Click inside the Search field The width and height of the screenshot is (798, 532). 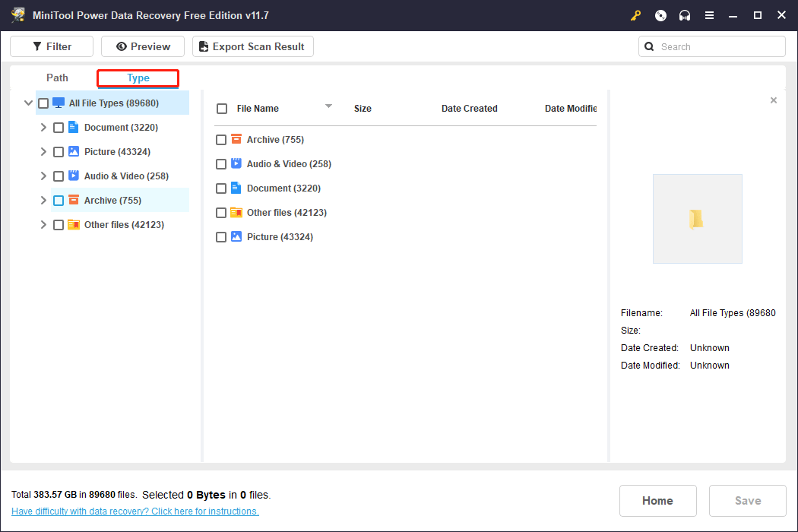pyautogui.click(x=712, y=47)
